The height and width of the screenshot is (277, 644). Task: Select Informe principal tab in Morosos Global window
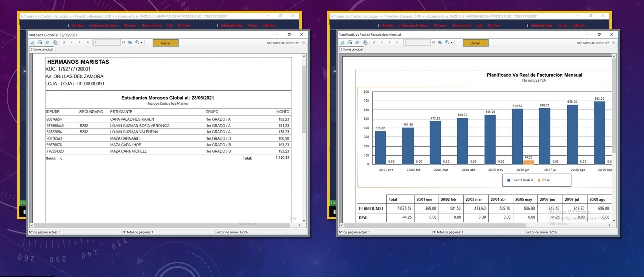pyautogui.click(x=41, y=49)
